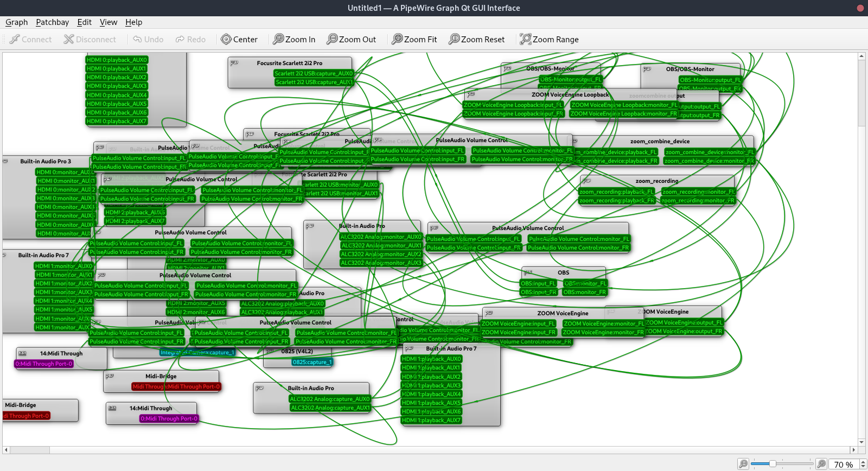This screenshot has height=471, width=868.
Task: Click vertical scrollbar down arrow
Action: click(x=861, y=442)
